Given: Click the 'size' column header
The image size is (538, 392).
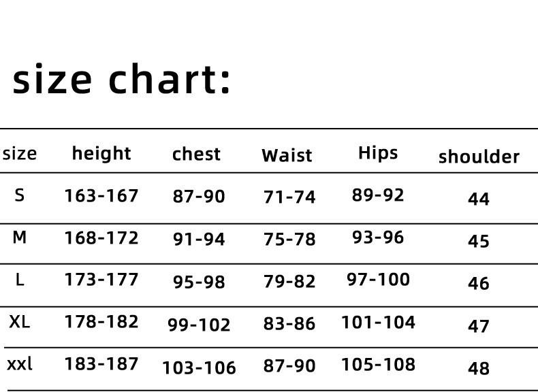Looking at the screenshot, I should pyautogui.click(x=18, y=154).
